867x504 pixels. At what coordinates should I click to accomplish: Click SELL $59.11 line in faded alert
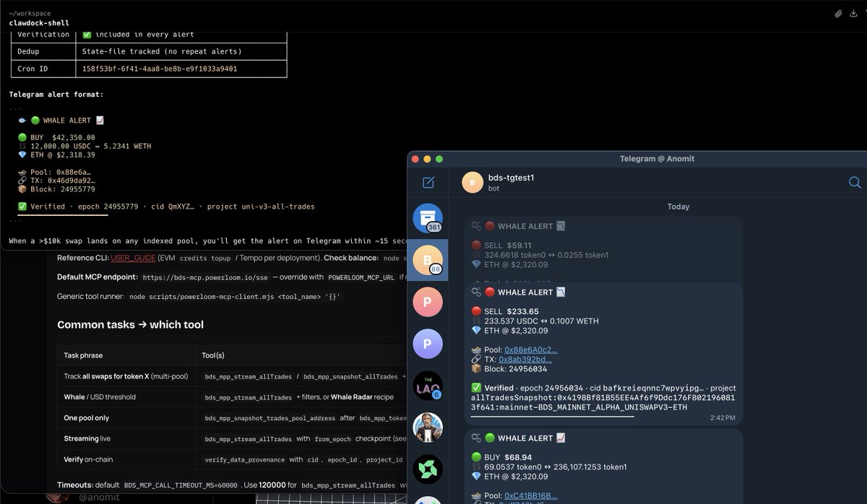click(501, 246)
